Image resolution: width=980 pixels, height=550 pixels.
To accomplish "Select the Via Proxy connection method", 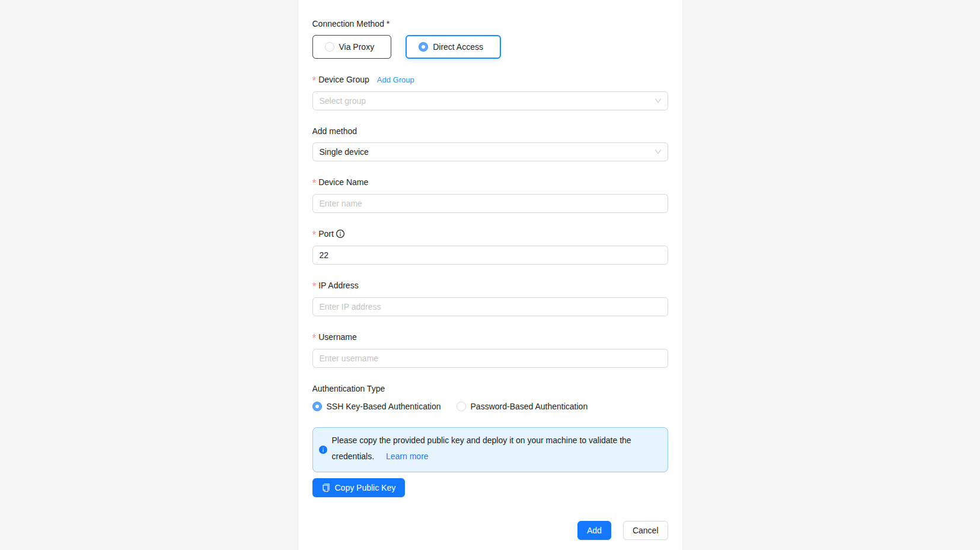I will point(352,47).
